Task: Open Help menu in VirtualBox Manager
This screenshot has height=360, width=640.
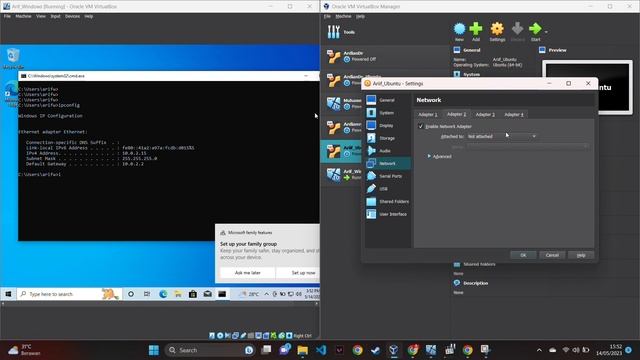Action: point(360,16)
